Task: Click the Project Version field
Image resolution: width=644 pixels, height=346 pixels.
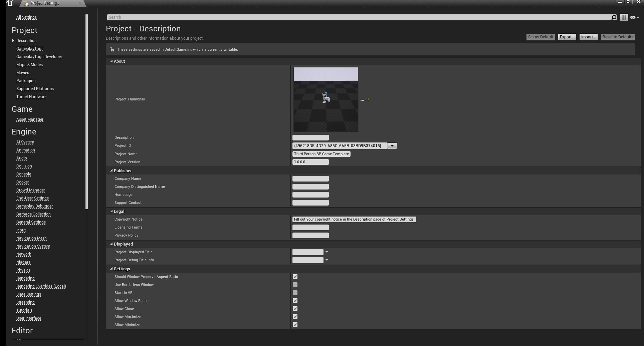Action: coord(310,162)
